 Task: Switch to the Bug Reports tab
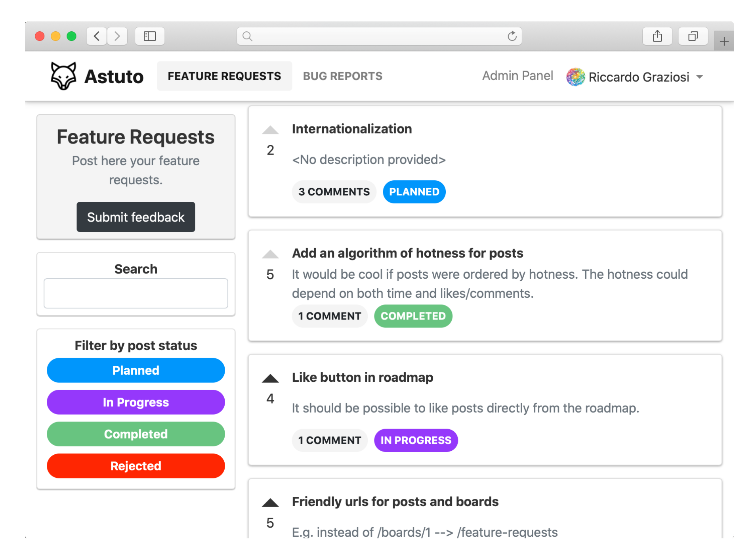[342, 76]
